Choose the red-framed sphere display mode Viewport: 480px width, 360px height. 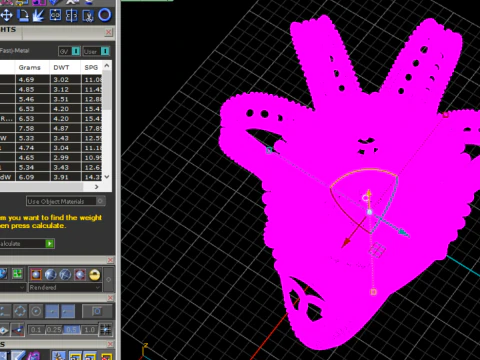(80, 275)
